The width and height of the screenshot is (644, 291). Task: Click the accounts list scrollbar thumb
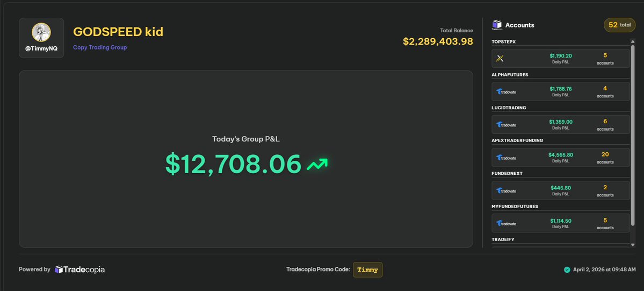[x=633, y=135]
